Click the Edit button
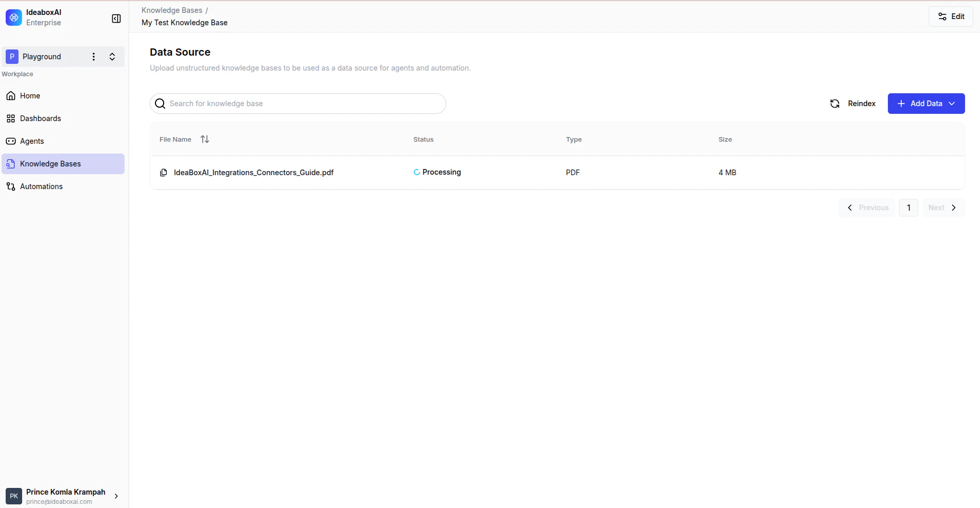This screenshot has height=508, width=980. coord(951,16)
